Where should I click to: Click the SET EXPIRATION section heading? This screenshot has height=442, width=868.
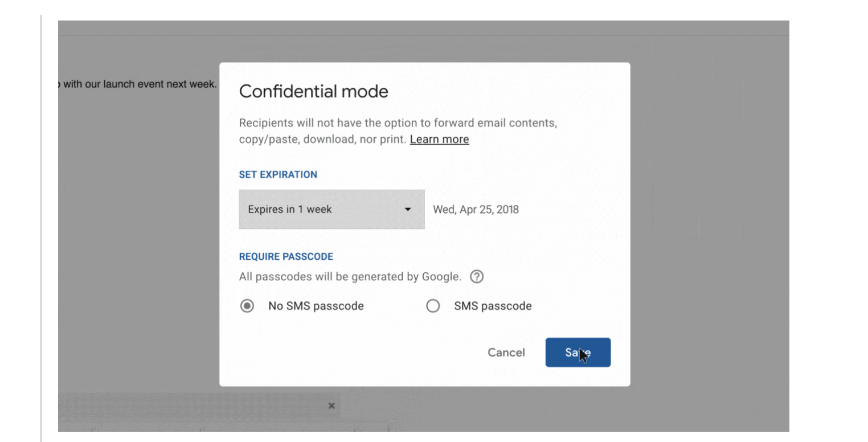pyautogui.click(x=278, y=175)
